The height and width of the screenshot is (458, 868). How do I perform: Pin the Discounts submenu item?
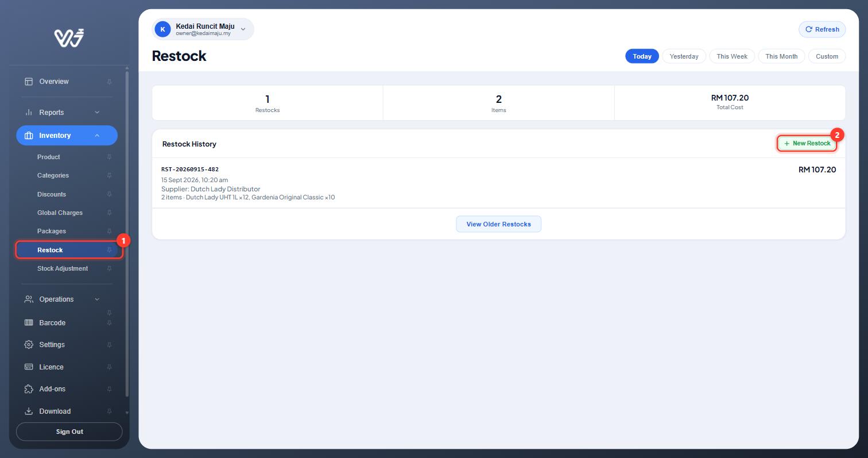click(109, 194)
